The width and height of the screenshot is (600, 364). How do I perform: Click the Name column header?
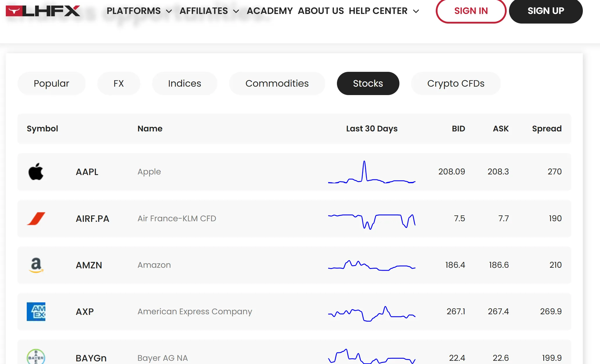pos(150,129)
